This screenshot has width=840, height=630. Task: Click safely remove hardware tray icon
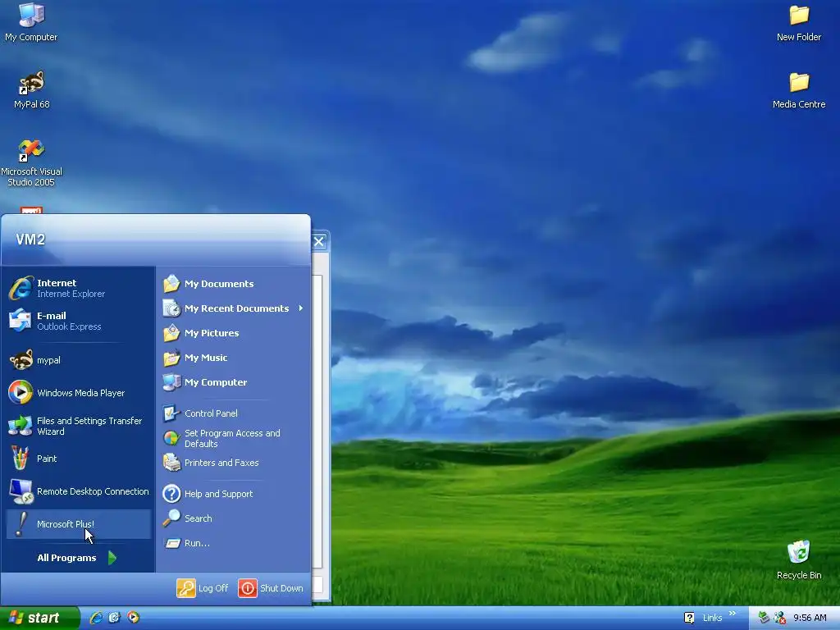pos(764,618)
